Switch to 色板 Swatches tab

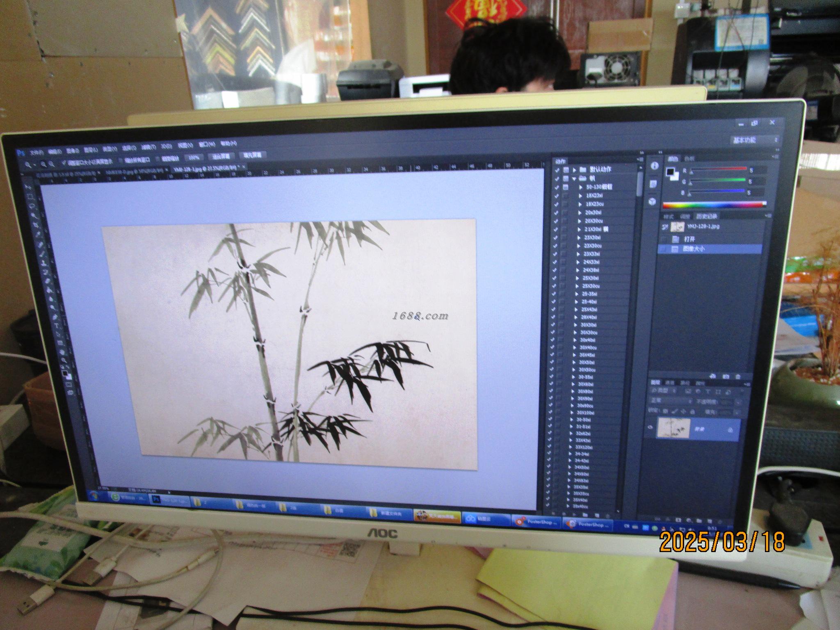tap(689, 159)
